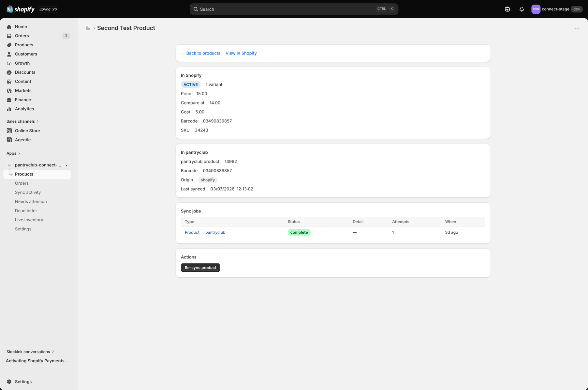Focus the Search field
This screenshot has height=390, width=588.
click(x=294, y=9)
